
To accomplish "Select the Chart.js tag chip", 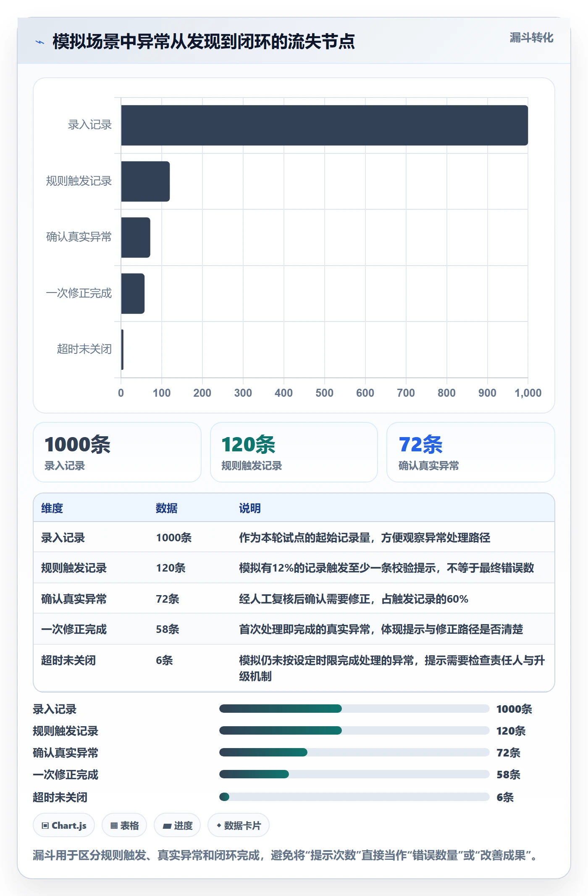I will pos(64,825).
